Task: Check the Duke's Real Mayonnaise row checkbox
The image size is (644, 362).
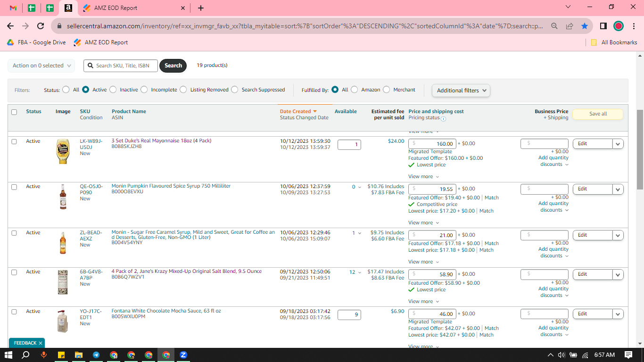Action: point(14,141)
